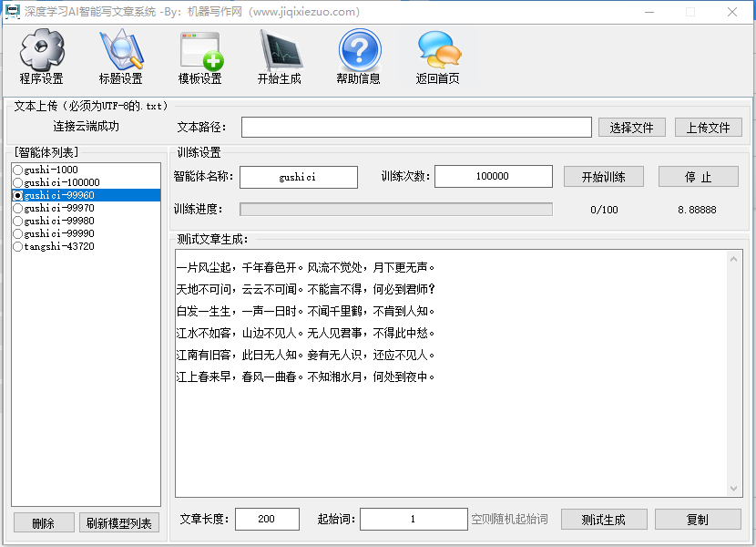Click the 训练进度 progress bar
Viewport: 756px width, 547px height.
point(395,210)
